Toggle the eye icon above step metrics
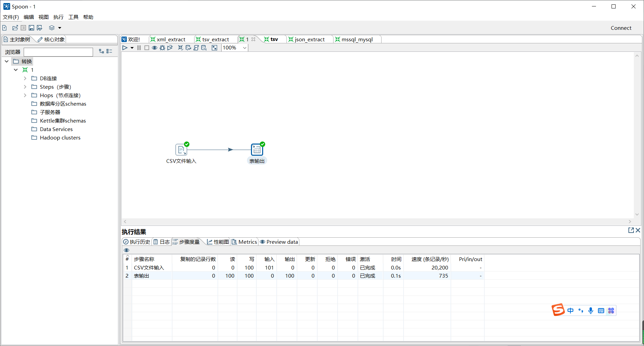This screenshot has height=346, width=644. (x=127, y=250)
